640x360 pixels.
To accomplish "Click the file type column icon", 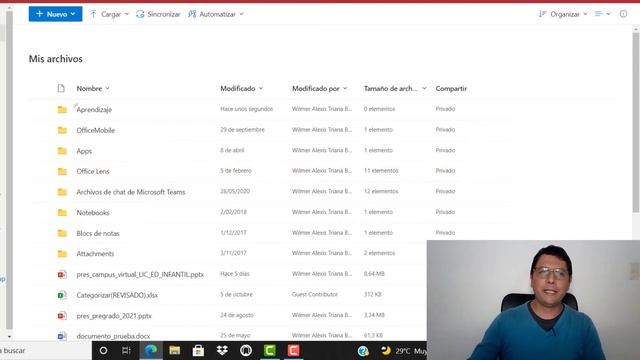I will click(x=61, y=88).
